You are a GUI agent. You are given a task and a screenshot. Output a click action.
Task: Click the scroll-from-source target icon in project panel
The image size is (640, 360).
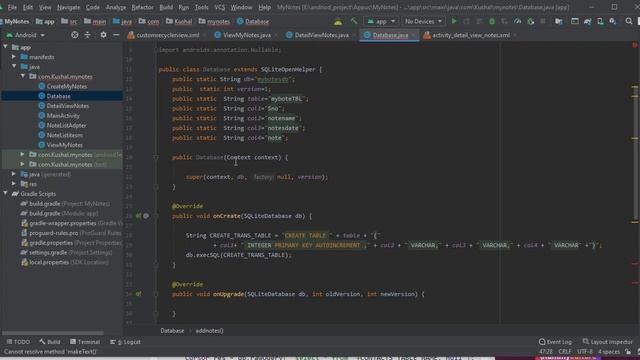pos(74,35)
